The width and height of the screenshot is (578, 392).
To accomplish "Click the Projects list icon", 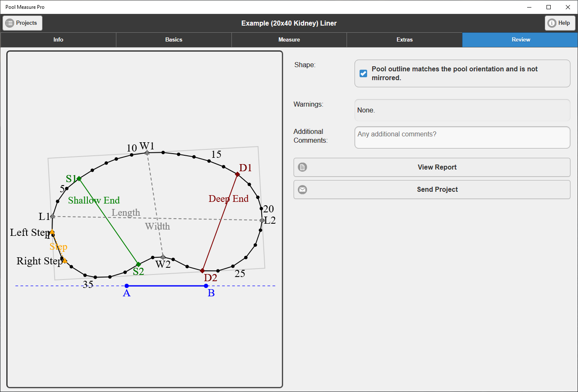I will 10,23.
